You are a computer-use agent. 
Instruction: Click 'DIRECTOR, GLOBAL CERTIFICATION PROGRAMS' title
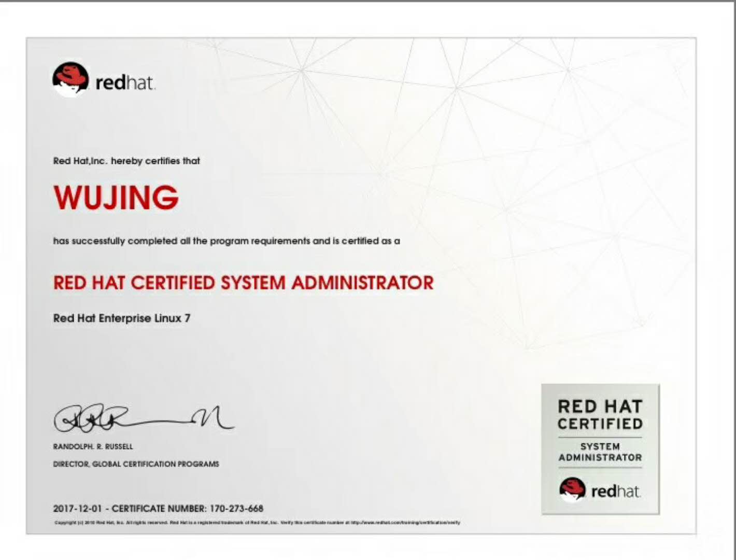(x=136, y=464)
